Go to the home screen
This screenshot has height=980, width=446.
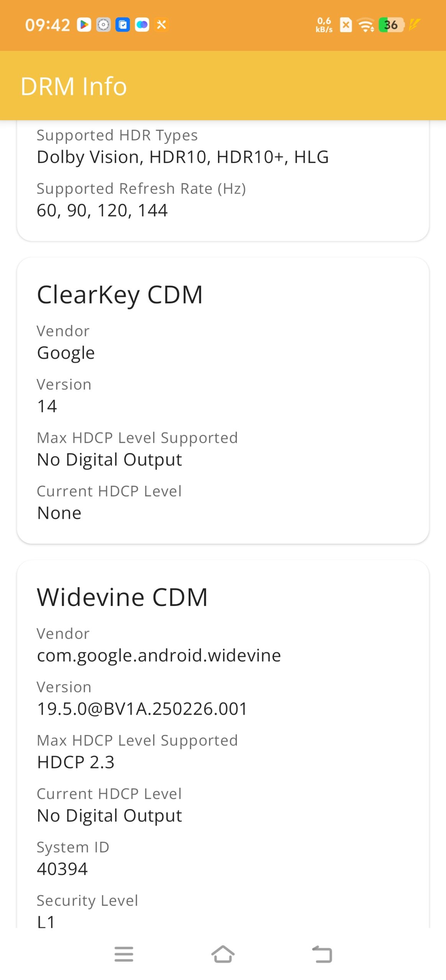pos(223,954)
